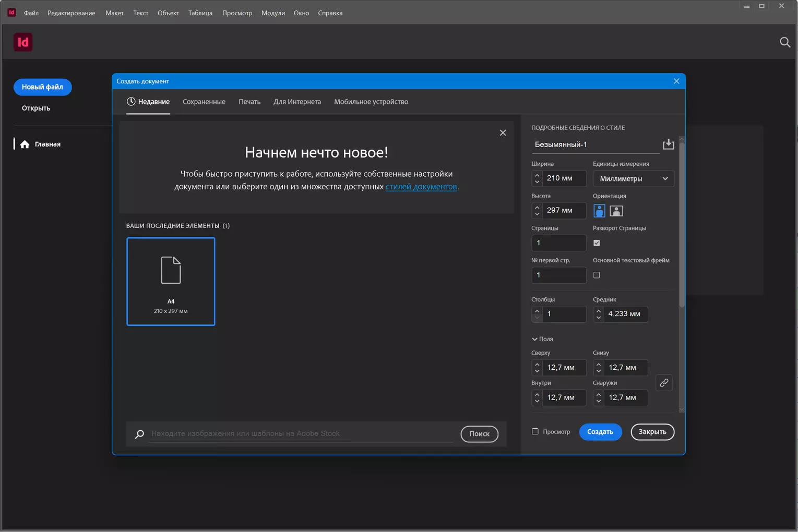This screenshot has width=798, height=532.
Task: Click the Новый файл button
Action: click(42, 87)
